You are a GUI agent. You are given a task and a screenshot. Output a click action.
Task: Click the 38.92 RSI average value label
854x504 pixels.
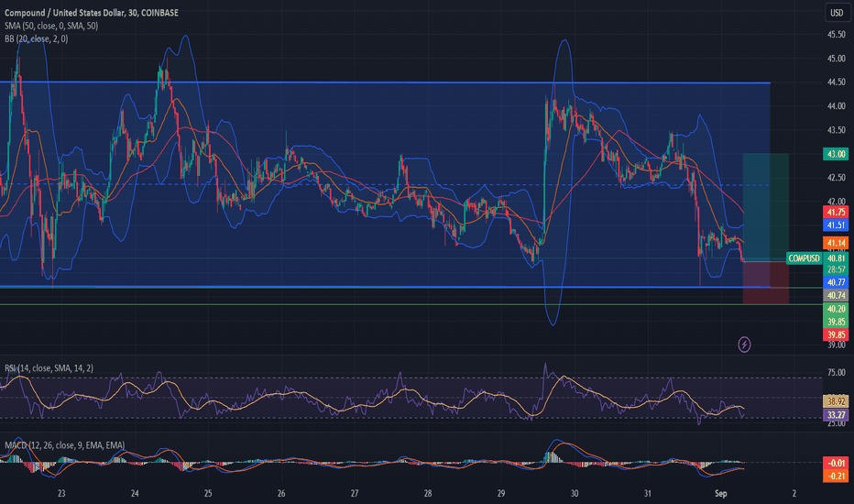tap(836, 401)
